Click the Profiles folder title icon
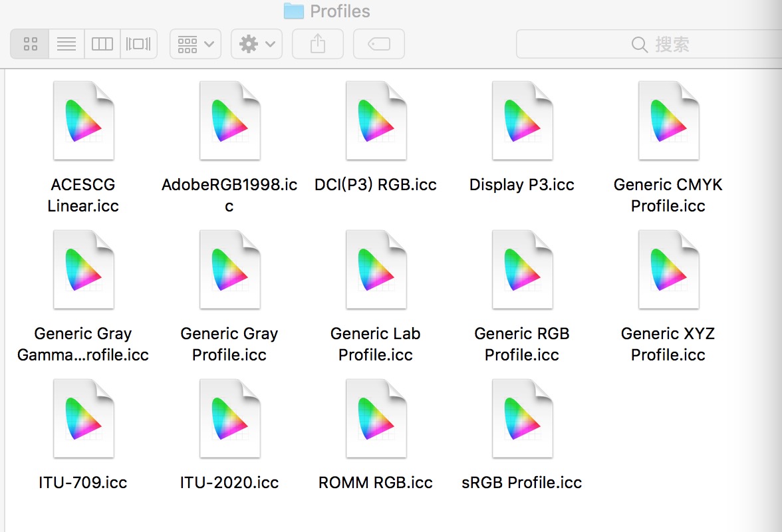This screenshot has height=532, width=782. pos(293,11)
